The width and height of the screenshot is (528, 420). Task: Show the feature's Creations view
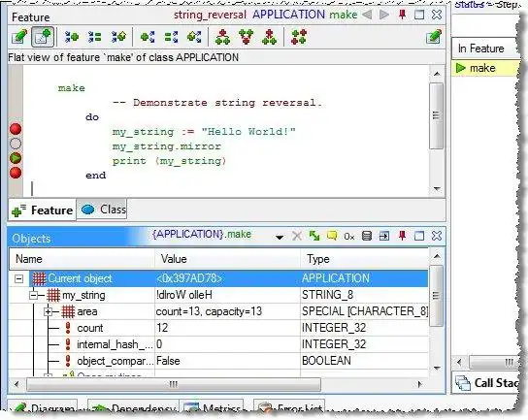[194, 37]
